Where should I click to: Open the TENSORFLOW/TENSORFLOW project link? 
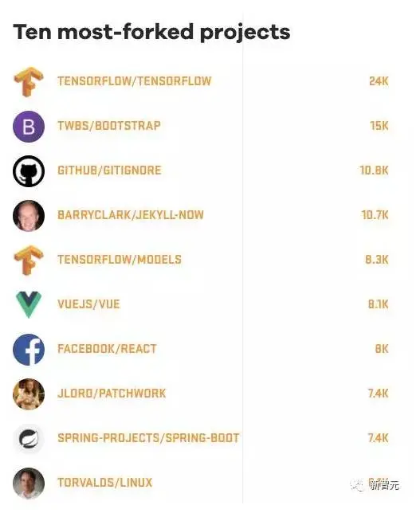(134, 81)
